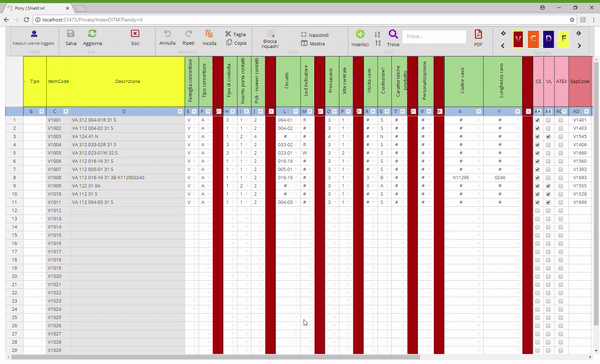Cut with the Taglia scissors icon
This screenshot has width=600, height=364.
[228, 34]
